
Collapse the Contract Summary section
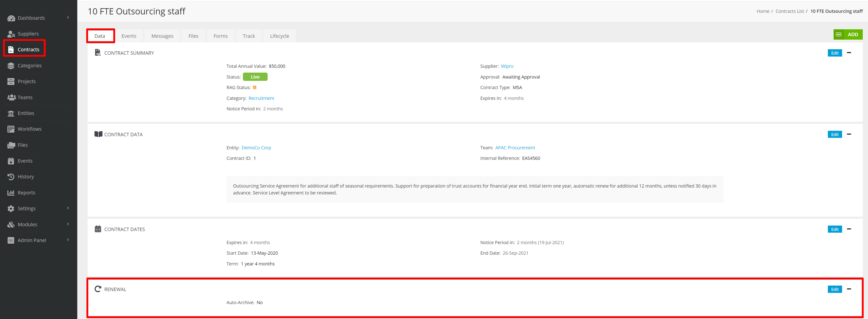point(849,52)
